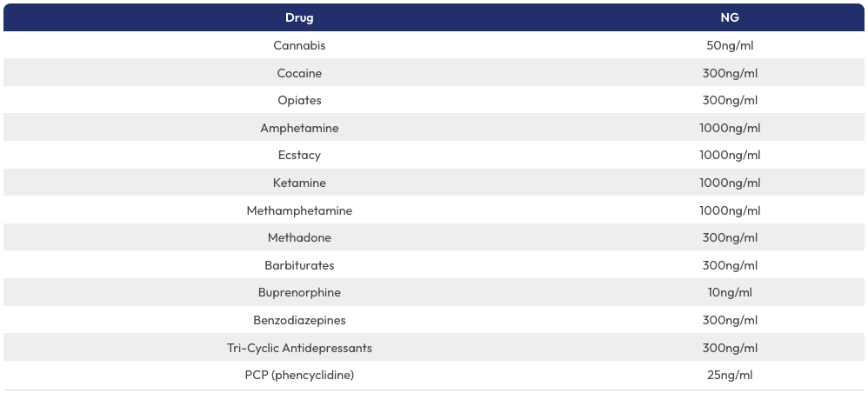Select the Buprenorphine row label

tap(299, 292)
